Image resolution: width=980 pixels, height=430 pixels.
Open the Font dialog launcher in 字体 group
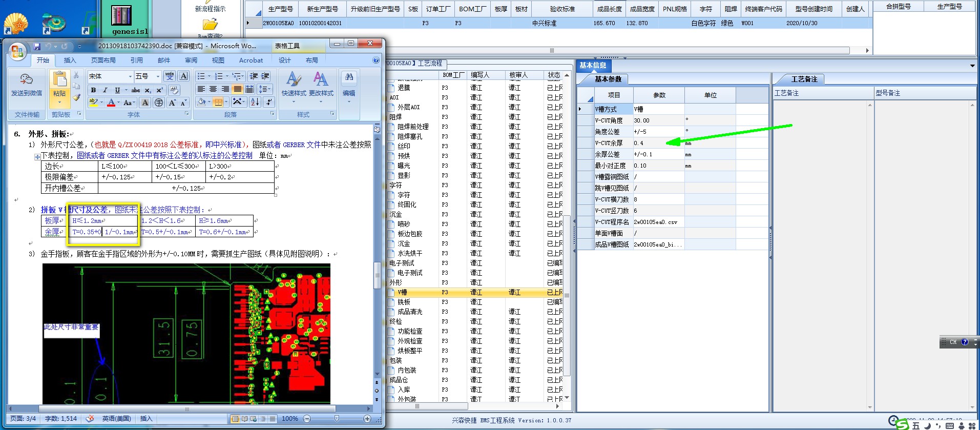[186, 114]
